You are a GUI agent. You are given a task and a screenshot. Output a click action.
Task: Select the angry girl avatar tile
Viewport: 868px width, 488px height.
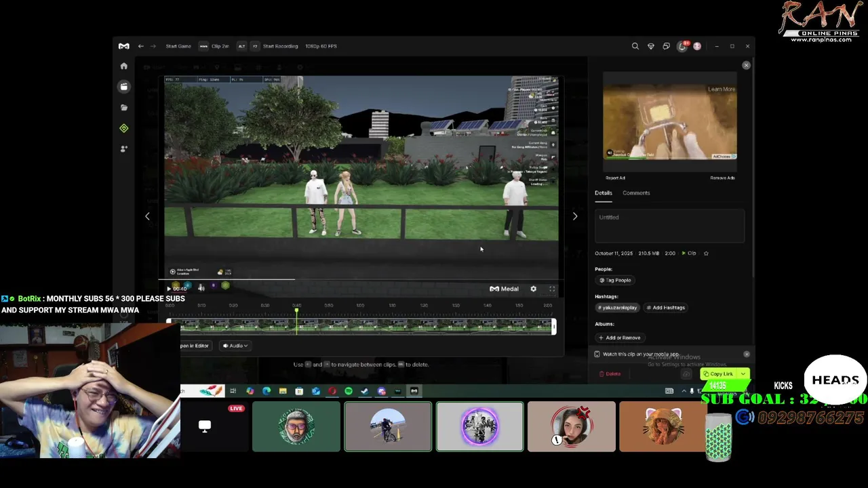pyautogui.click(x=572, y=426)
